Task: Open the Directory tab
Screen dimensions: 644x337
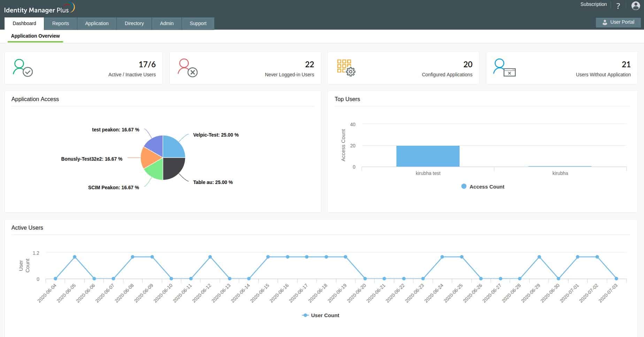Action: [x=134, y=23]
